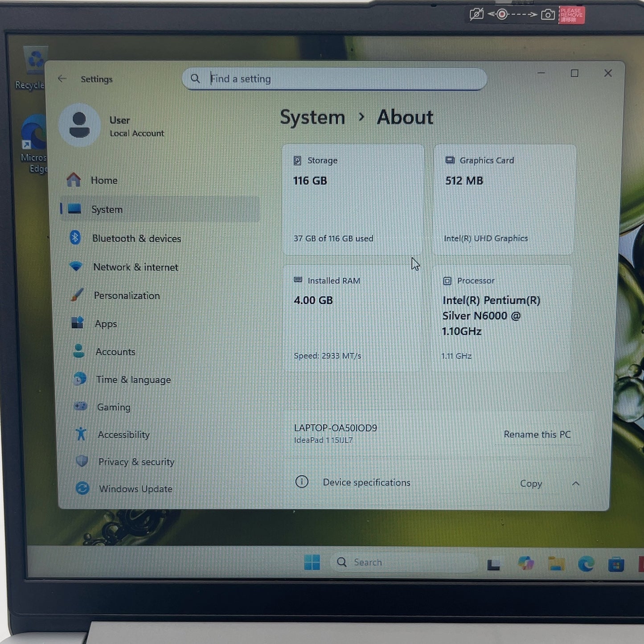
Task: Open the Windows Start menu
Action: pos(312,562)
